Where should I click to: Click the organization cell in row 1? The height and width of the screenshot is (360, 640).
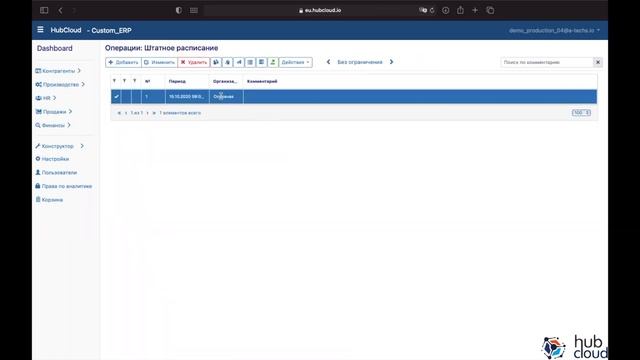click(226, 97)
